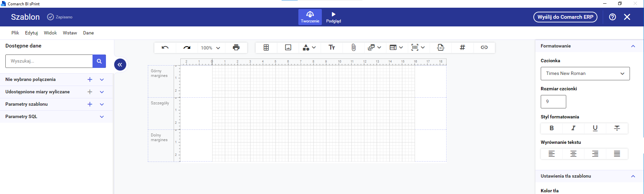Viewport: 644px width, 194px height.
Task: Undo the last action
Action: click(165, 47)
